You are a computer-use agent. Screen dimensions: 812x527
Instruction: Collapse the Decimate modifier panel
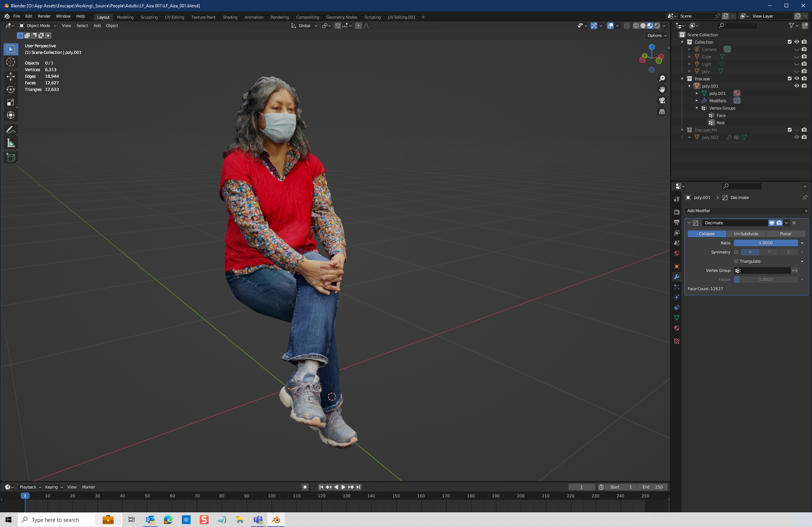[689, 223]
